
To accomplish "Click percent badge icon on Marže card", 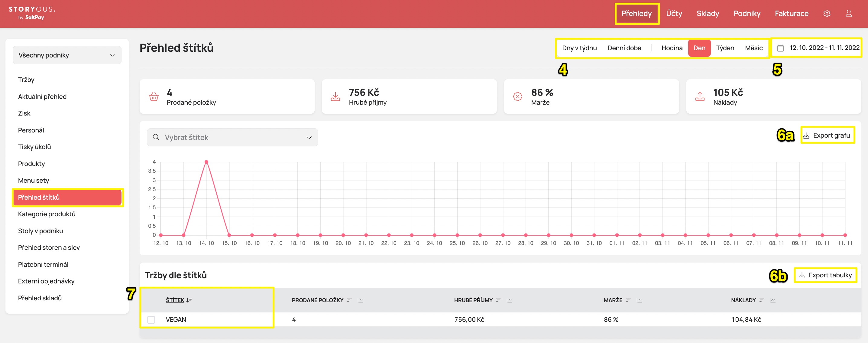I will point(517,96).
